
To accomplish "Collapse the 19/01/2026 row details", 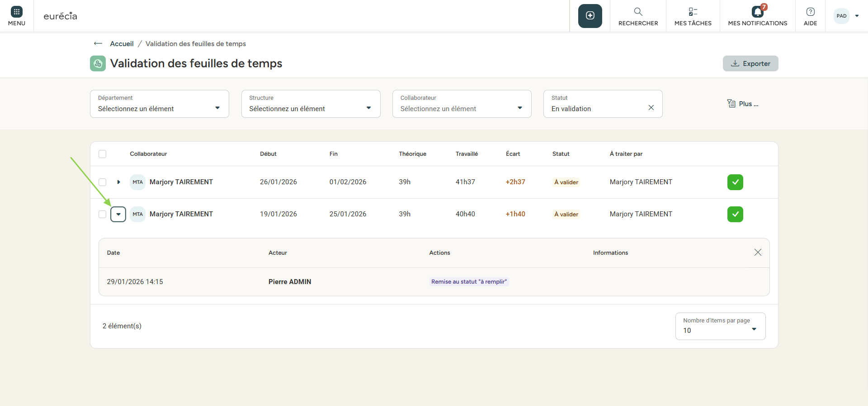I will pos(118,214).
